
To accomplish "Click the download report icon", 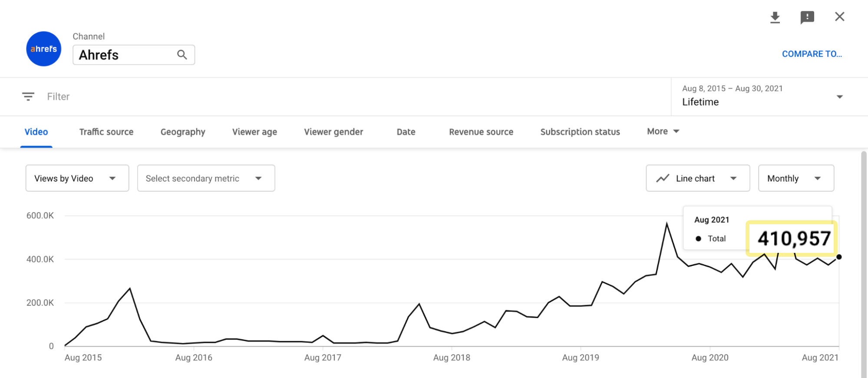I will pos(775,17).
